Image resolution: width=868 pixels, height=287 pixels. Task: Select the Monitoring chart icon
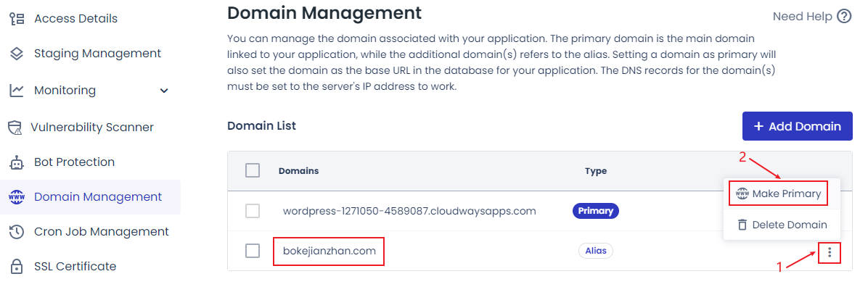coord(17,90)
